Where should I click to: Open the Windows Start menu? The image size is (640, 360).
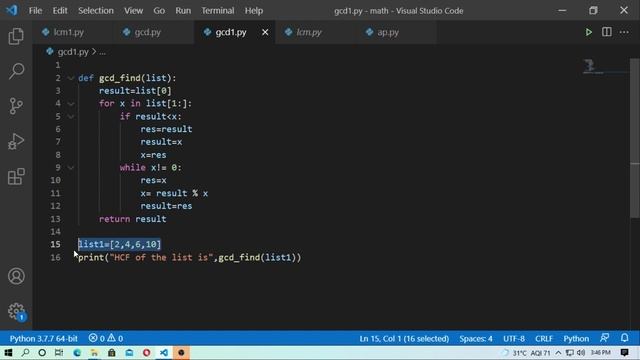point(8,353)
